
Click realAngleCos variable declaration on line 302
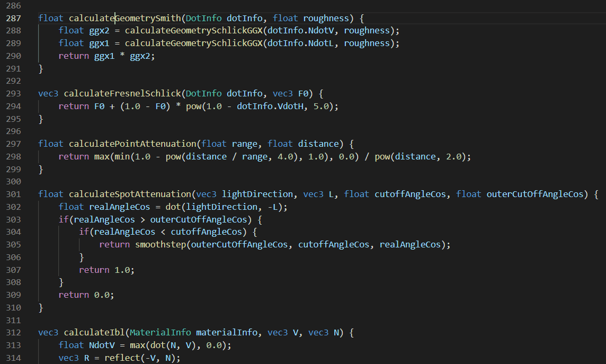tap(119, 207)
